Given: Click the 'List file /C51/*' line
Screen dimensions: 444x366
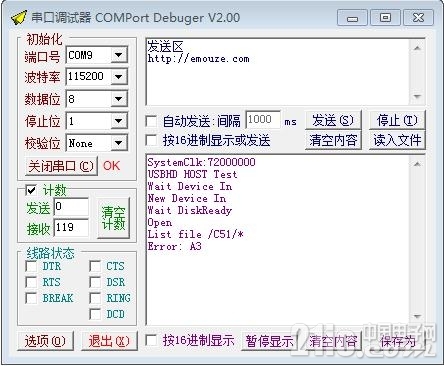Looking at the screenshot, I should coord(196,234).
